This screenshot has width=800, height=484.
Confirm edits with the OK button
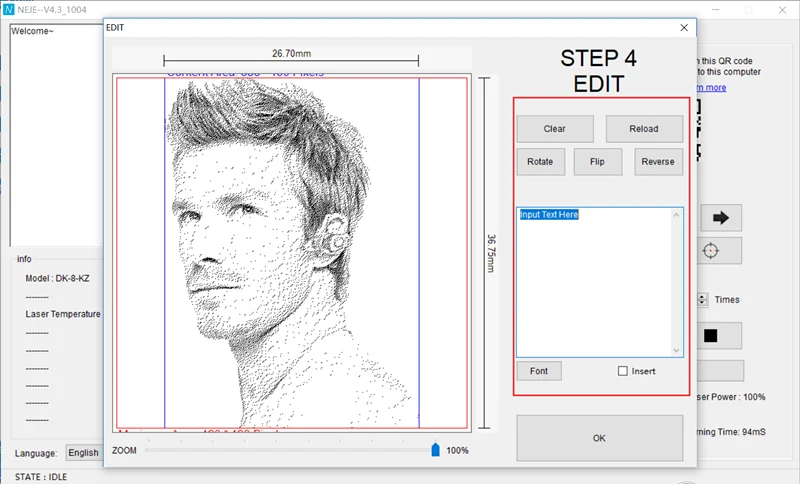click(x=599, y=438)
